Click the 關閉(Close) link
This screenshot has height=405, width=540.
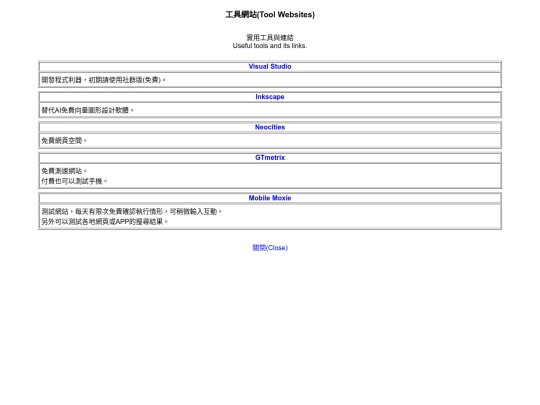point(270,248)
